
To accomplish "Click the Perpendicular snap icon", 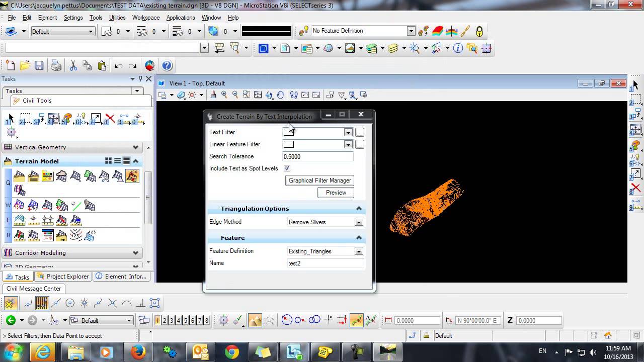I will tap(140, 303).
